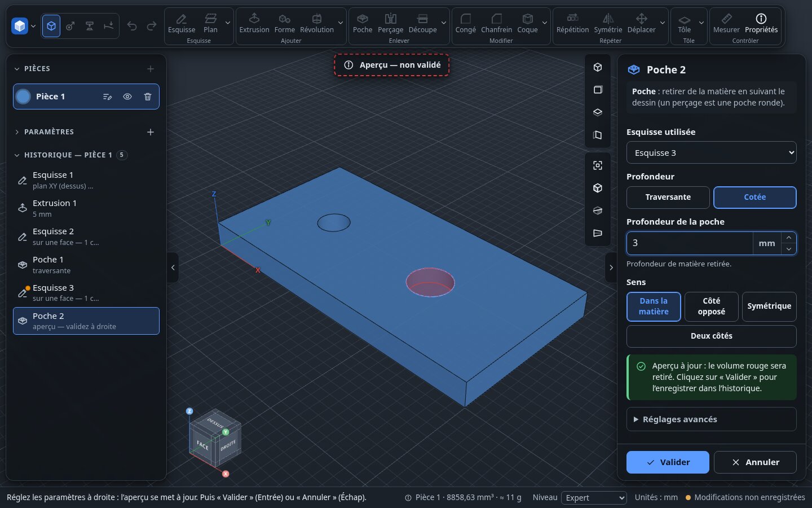The height and width of the screenshot is (508, 812).
Task: Click the Profondeur de la poche field
Action: 689,243
